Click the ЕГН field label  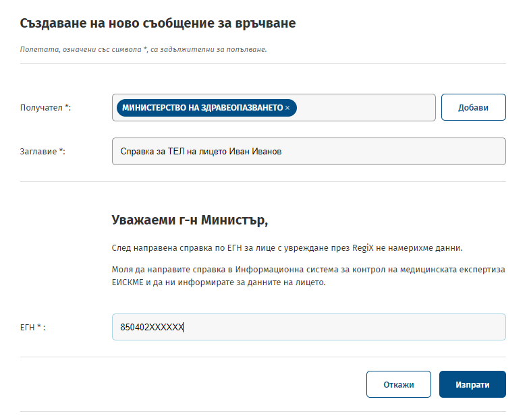point(32,328)
